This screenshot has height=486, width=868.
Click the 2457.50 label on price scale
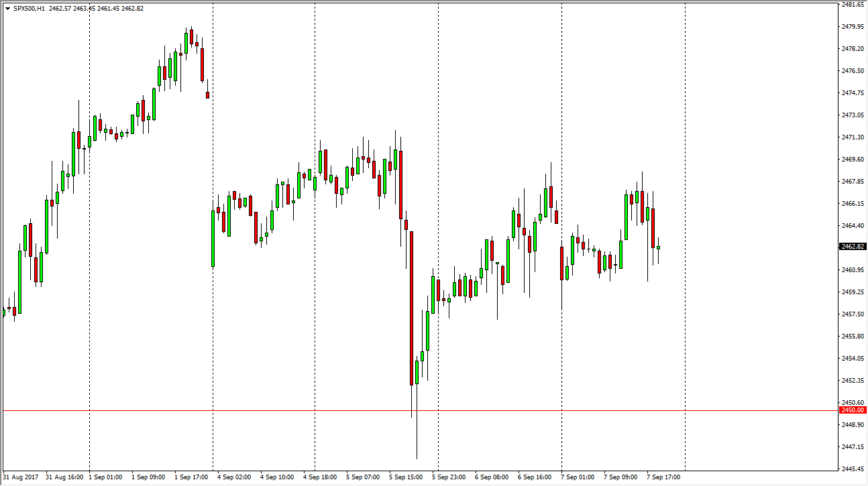[x=852, y=314]
